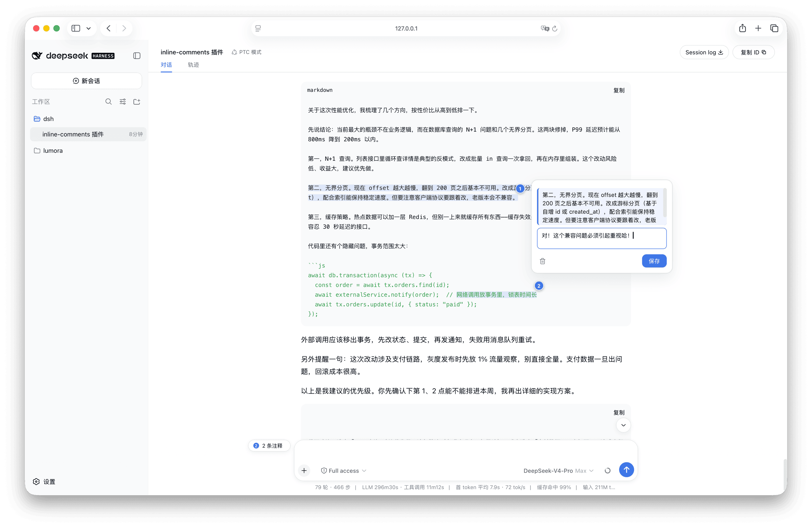
Task: Download the Session log
Action: [x=704, y=52]
